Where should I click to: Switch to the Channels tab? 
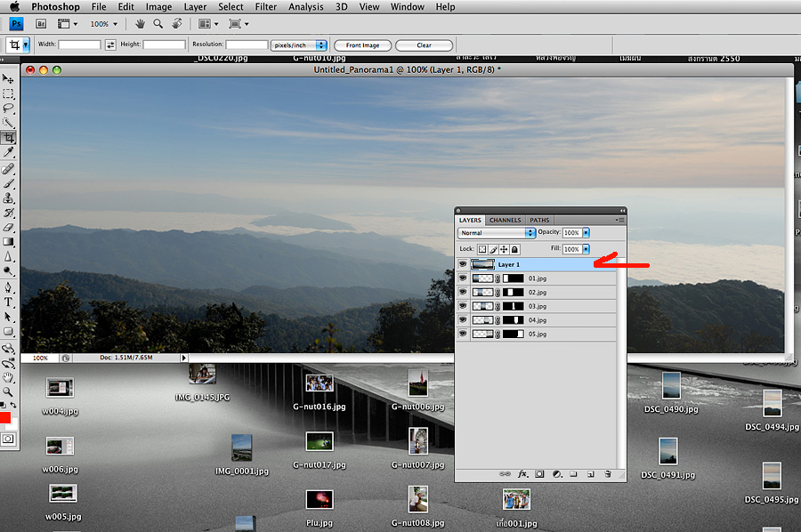(x=505, y=220)
